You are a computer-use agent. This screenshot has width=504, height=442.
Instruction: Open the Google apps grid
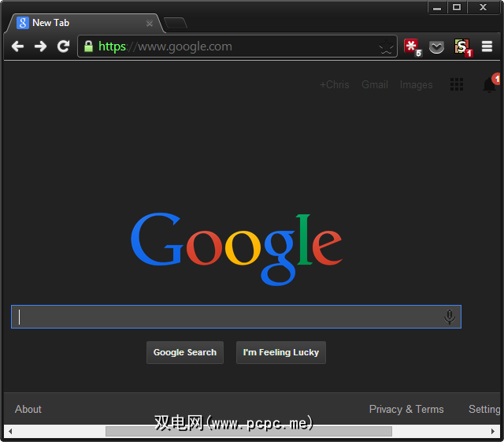457,84
